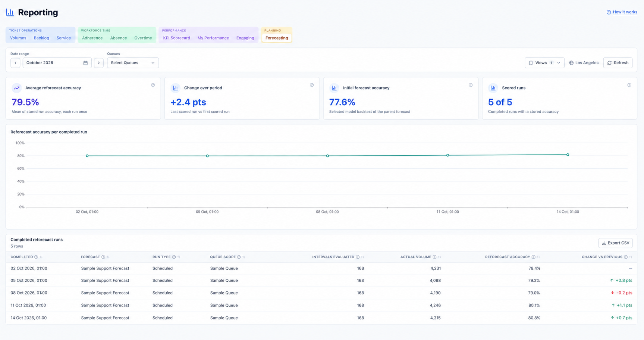Sort table by Queue Scope sort icon
The height and width of the screenshot is (340, 644).
[244, 257]
